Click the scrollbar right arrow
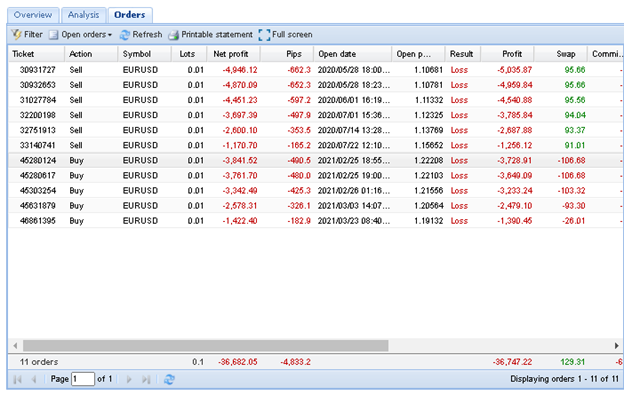Screen dimensions: 624x395 coord(616,346)
